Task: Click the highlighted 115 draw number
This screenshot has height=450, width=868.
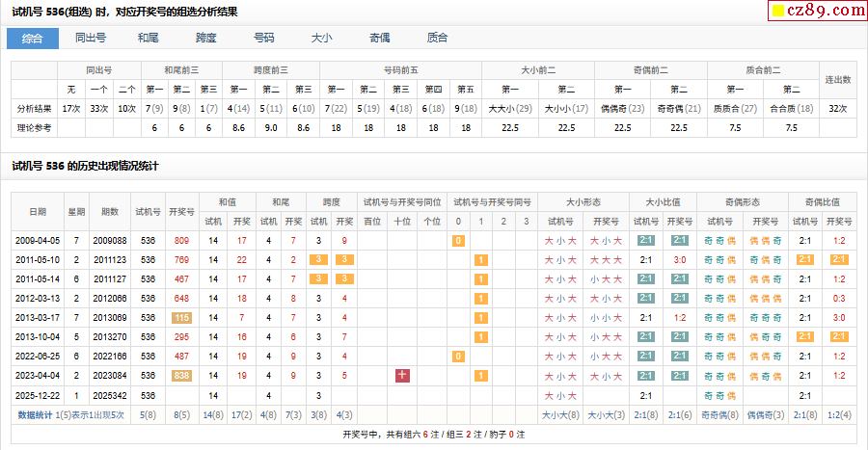Action: coord(181,317)
